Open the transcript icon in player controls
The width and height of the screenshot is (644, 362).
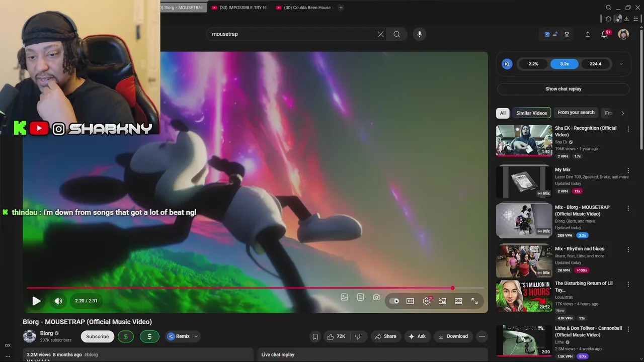361,297
